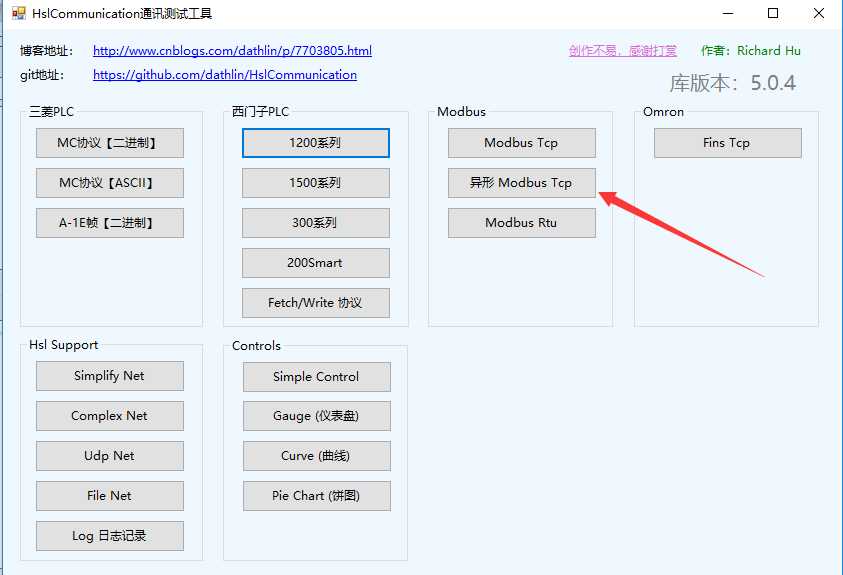Open MC协议【ASCII】 Mitsubishi test
This screenshot has width=843, height=575.
pos(110,183)
